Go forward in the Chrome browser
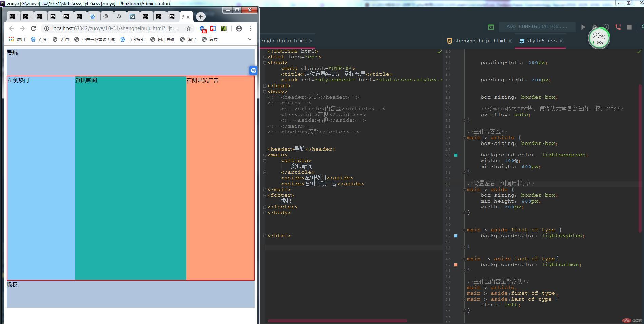The width and height of the screenshot is (644, 324). 22,28
